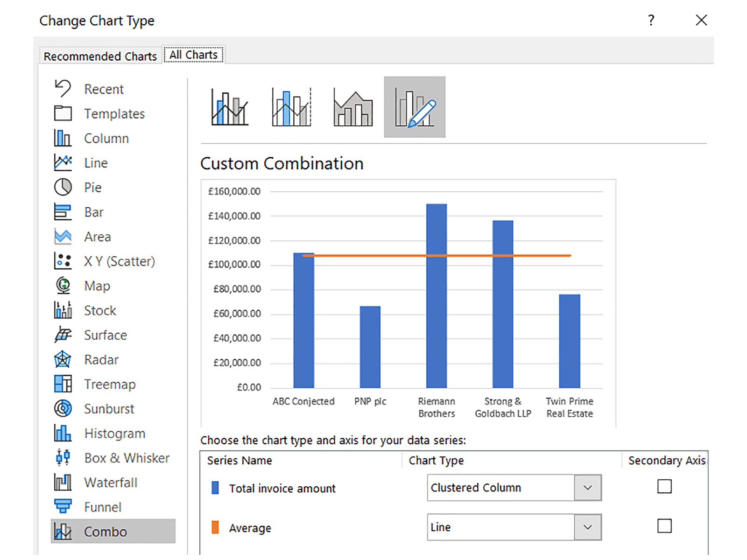Open the Average series chart type dropdown
Screen dimensions: 747x560
(587, 527)
